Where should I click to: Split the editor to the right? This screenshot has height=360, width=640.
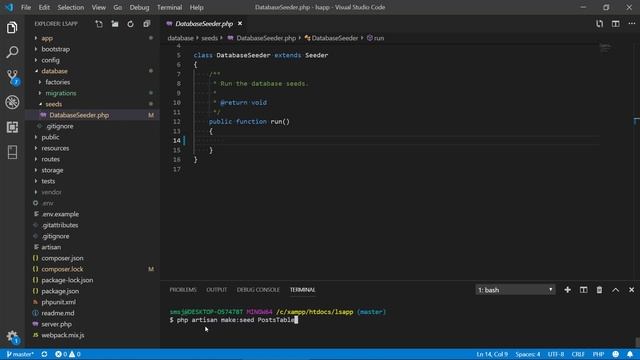point(616,24)
